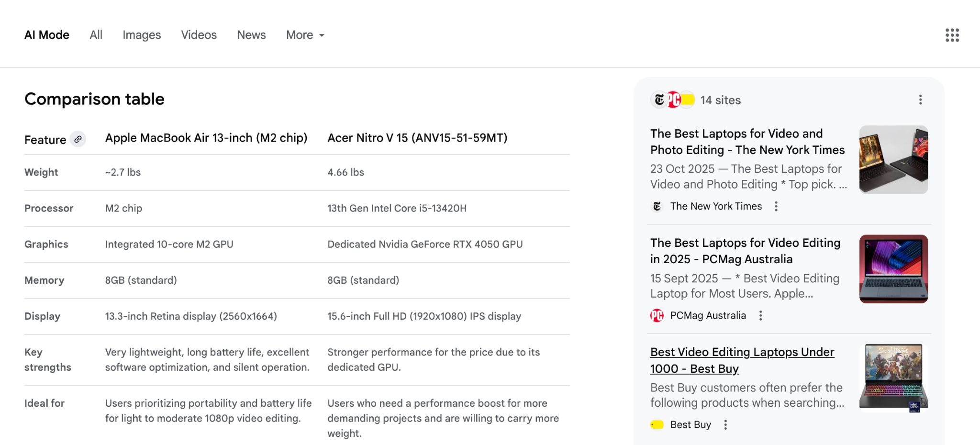Open the 14 sites link

720,100
